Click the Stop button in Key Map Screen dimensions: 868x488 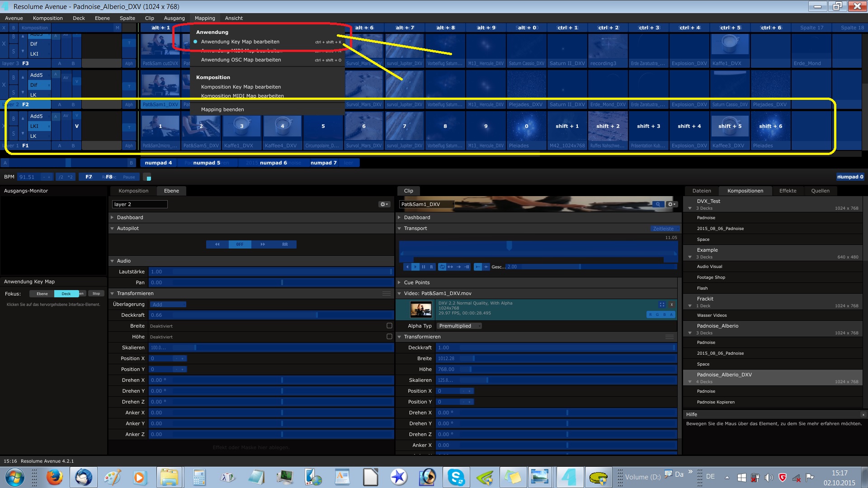tap(96, 294)
